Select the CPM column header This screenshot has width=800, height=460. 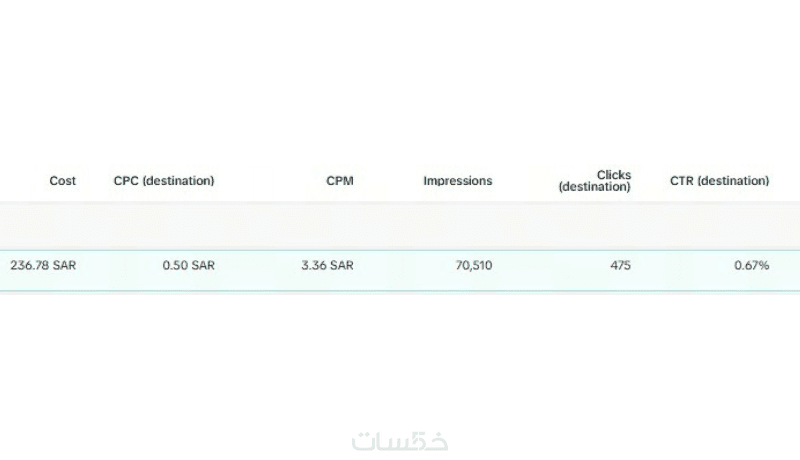click(x=339, y=181)
